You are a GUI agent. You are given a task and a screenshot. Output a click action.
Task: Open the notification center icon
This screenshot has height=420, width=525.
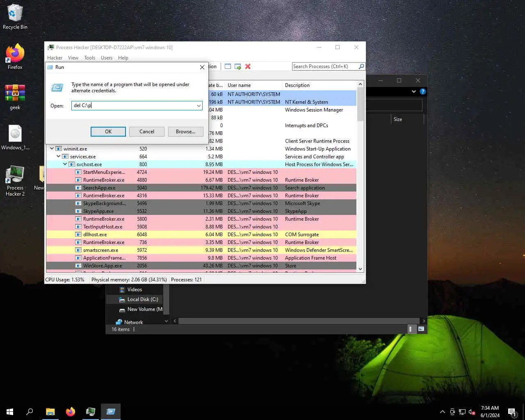(512, 412)
